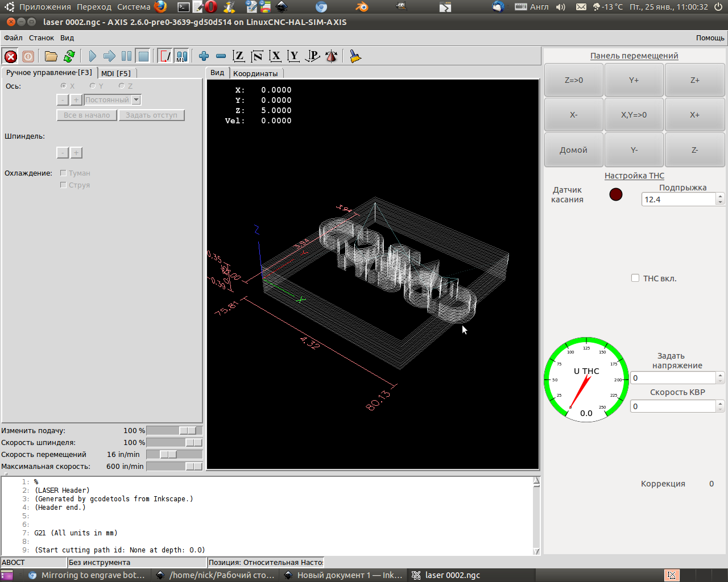The image size is (728, 582).
Task: Open the Станок menu
Action: pos(42,38)
